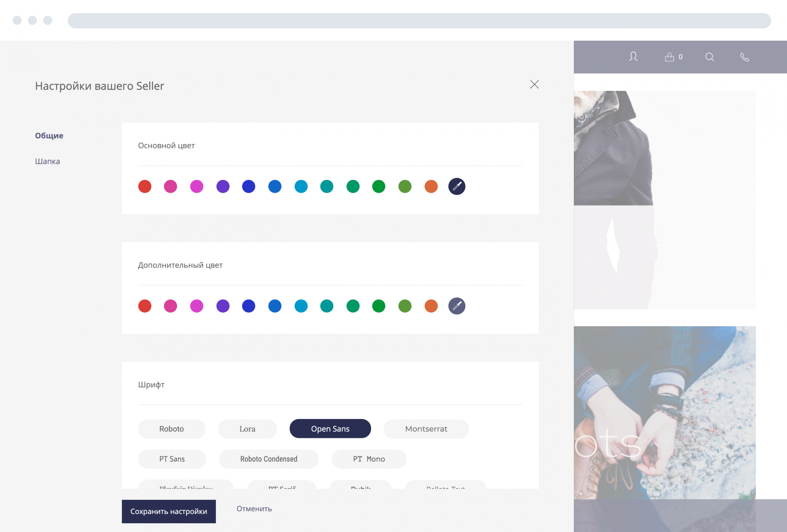787x532 pixels.
Task: Open the shopping cart icon
Action: pyautogui.click(x=670, y=57)
